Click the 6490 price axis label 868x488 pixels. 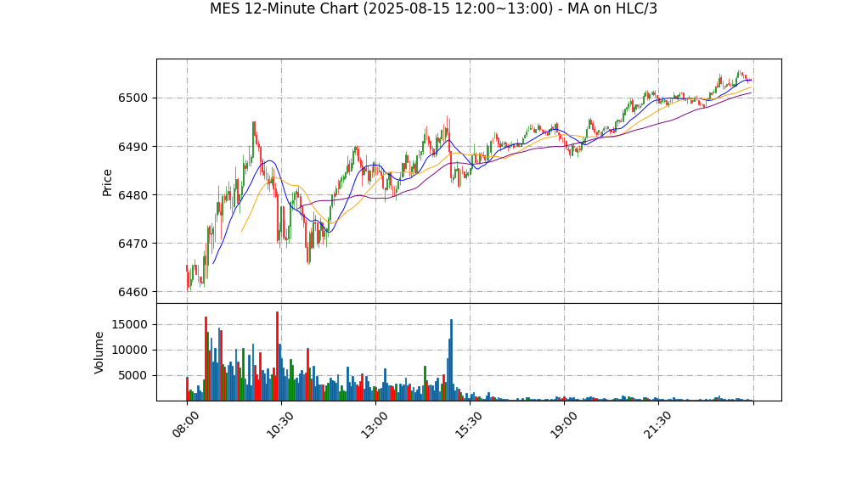(x=132, y=147)
